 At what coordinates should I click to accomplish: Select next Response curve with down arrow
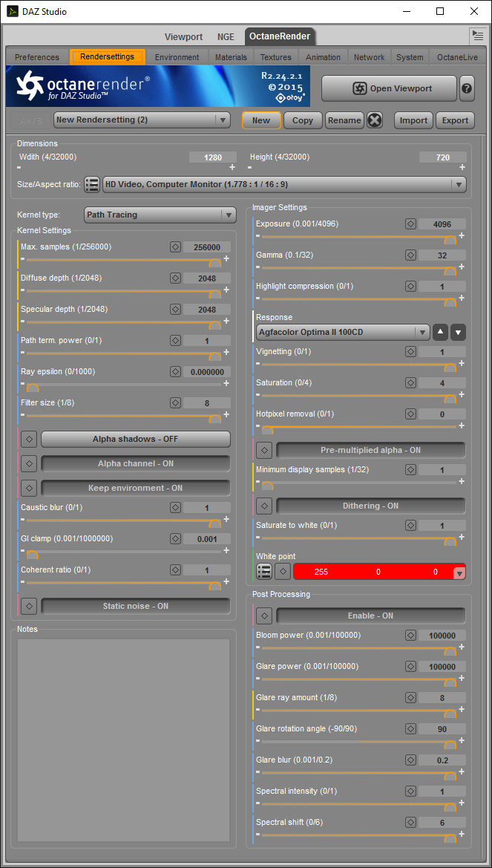[x=459, y=332]
